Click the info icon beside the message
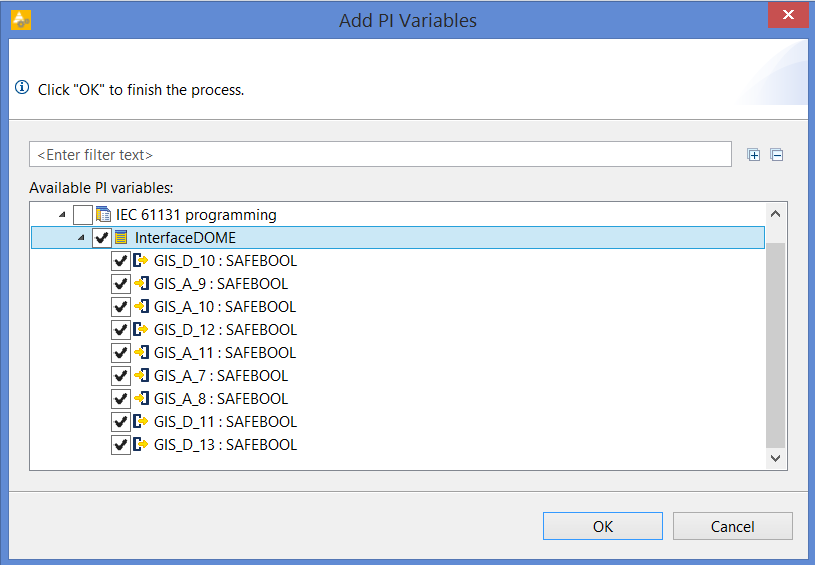Viewport: 815px width, 565px height. pyautogui.click(x=22, y=87)
